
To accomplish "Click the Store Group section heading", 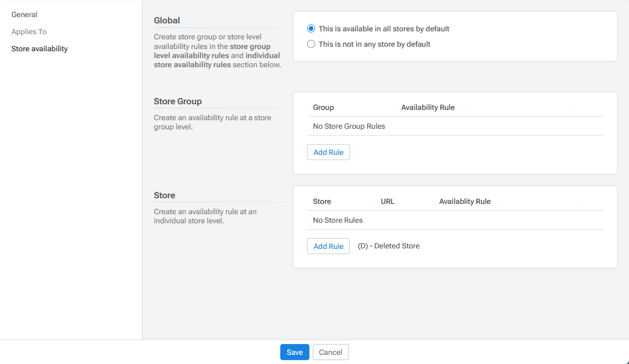I will pyautogui.click(x=178, y=101).
